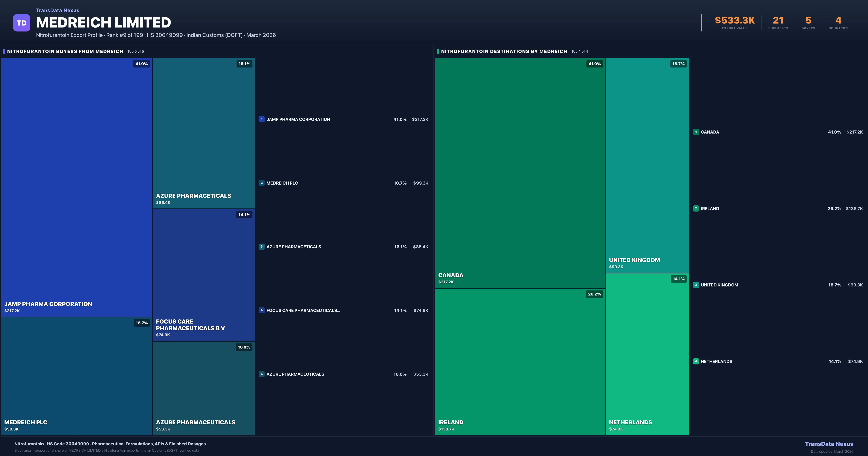868x456 pixels.
Task: Click rank badge 1 beside Jamp Pharma Corporation
Action: click(261, 119)
